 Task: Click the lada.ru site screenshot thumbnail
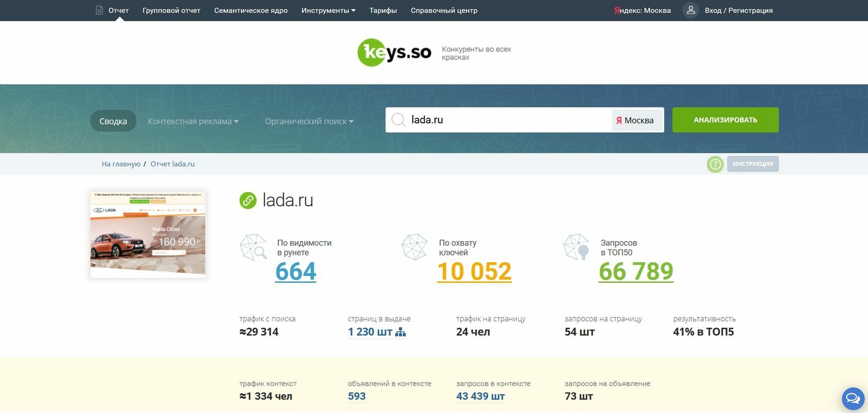[x=148, y=234]
